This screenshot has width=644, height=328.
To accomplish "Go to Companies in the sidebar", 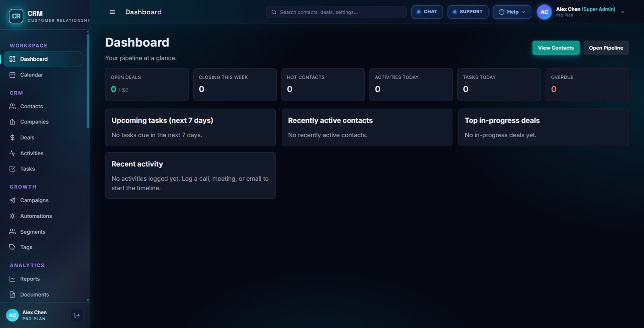I will [x=43, y=122].
